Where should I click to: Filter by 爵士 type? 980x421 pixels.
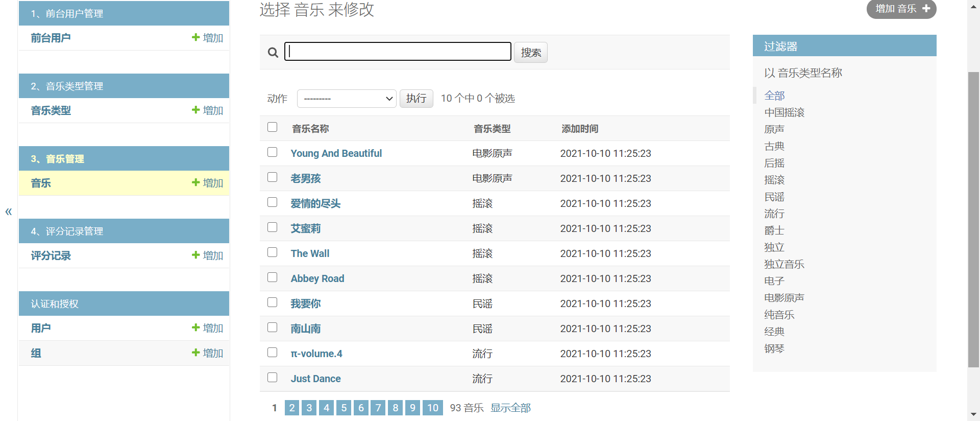click(774, 230)
